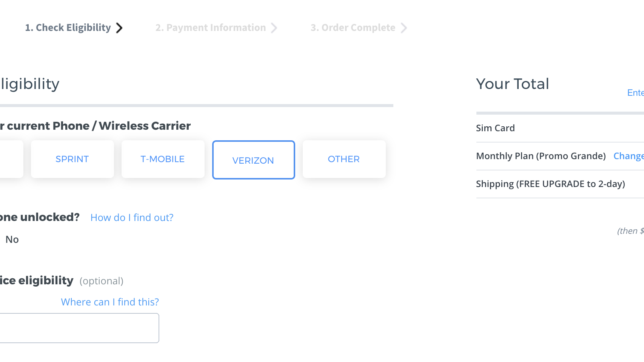This screenshot has height=362, width=644.
Task: Choose T-Mobile as wireless carrier
Action: click(163, 159)
